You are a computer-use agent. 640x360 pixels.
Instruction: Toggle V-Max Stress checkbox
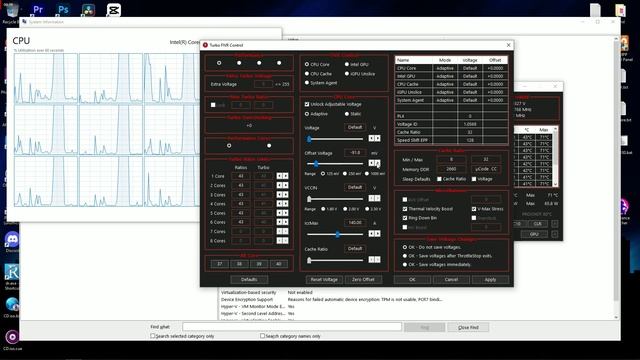tap(474, 209)
